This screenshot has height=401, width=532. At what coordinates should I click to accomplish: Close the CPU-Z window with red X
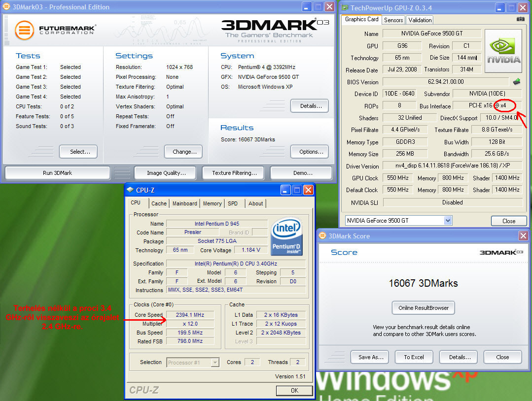pyautogui.click(x=308, y=190)
